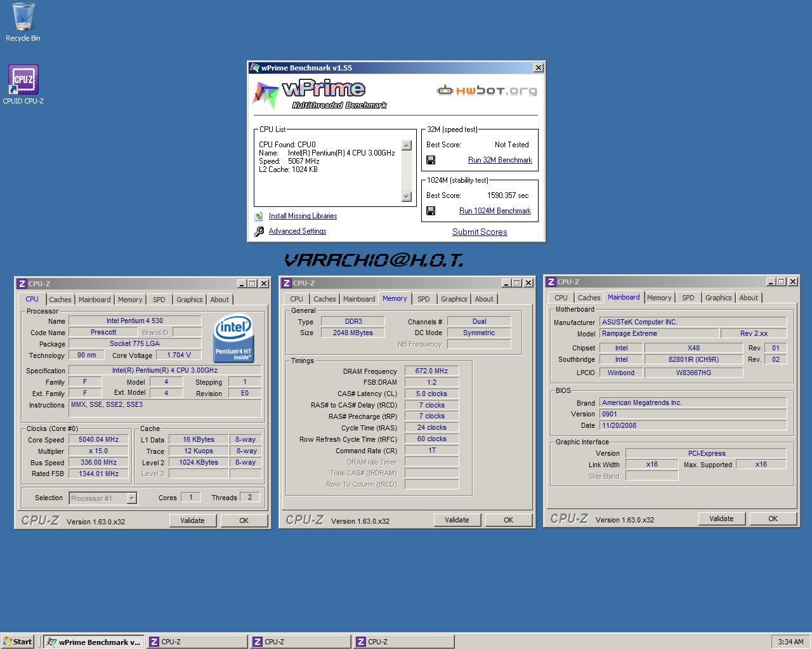Viewport: 812px width, 650px height.
Task: Open About tab in CPU window
Action: [x=219, y=300]
